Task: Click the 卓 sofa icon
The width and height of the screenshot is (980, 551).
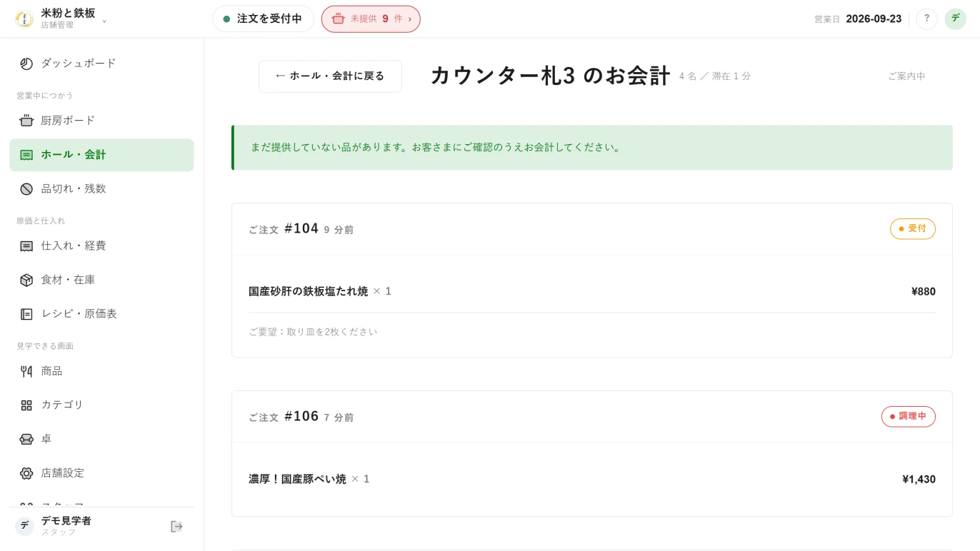Action: 26,439
